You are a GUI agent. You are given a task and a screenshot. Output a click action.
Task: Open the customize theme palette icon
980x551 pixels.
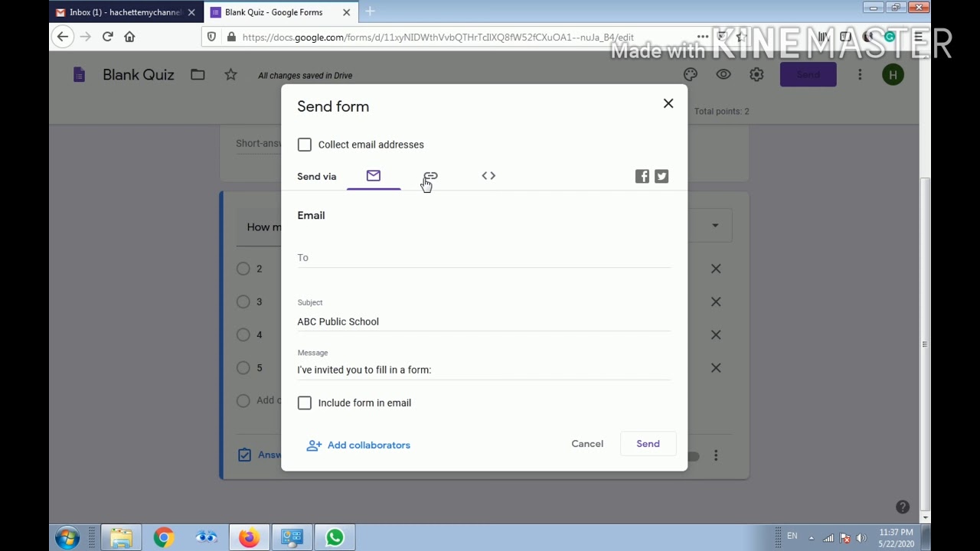[691, 74]
